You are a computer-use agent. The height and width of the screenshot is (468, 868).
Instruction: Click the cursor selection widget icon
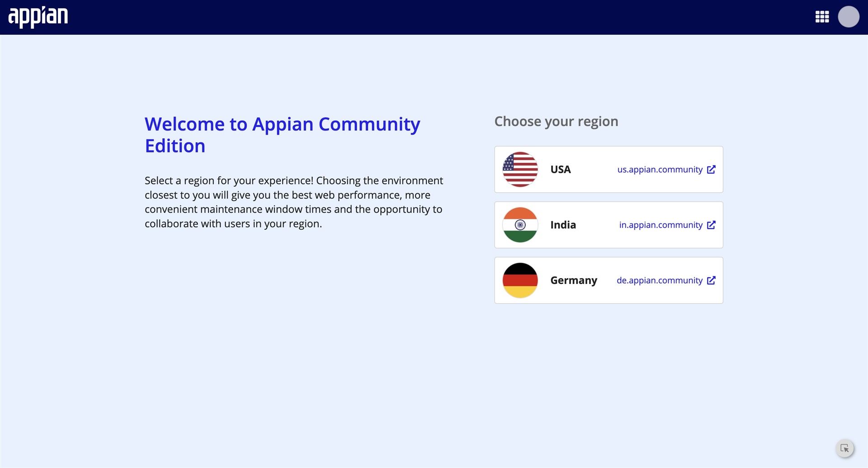[844, 449]
